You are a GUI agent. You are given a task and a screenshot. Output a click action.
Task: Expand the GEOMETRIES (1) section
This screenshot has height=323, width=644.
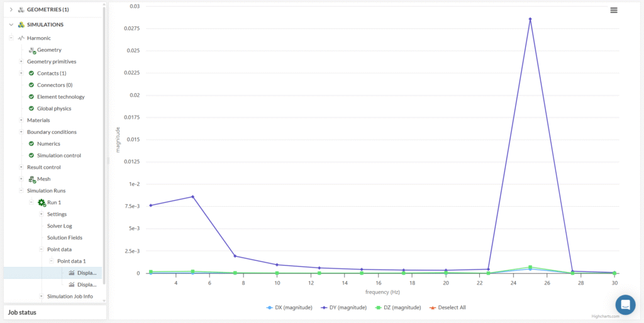11,9
